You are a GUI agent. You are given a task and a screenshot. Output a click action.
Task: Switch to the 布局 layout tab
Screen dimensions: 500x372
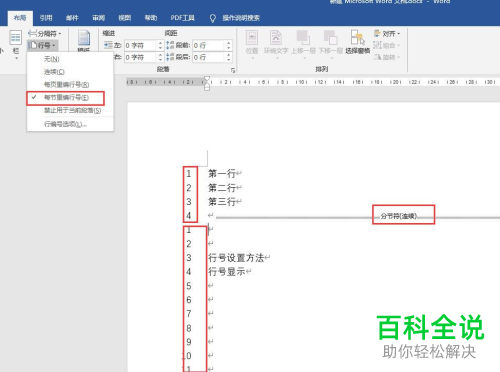[x=20, y=18]
